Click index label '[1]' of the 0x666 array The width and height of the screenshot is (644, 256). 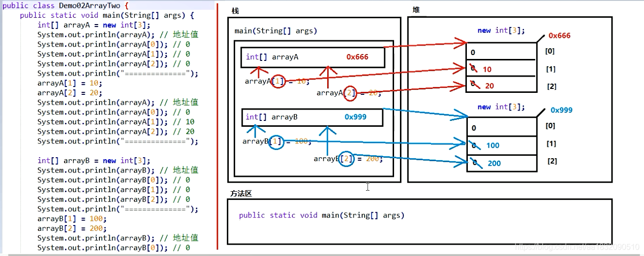pyautogui.click(x=551, y=69)
